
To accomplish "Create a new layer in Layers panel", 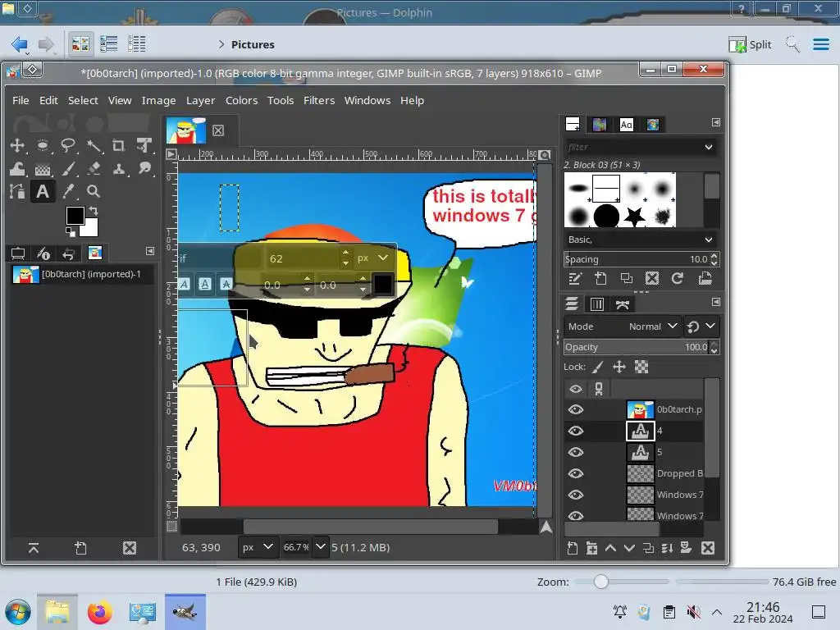I will (x=573, y=548).
